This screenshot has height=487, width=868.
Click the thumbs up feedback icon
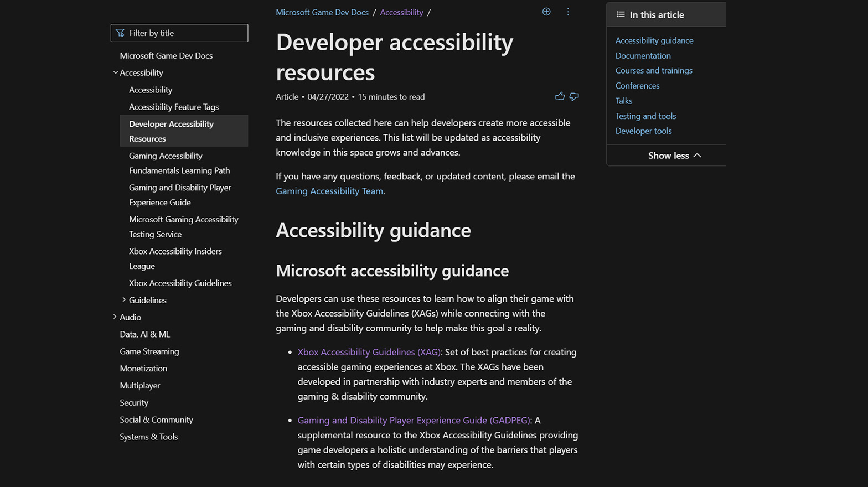point(560,96)
